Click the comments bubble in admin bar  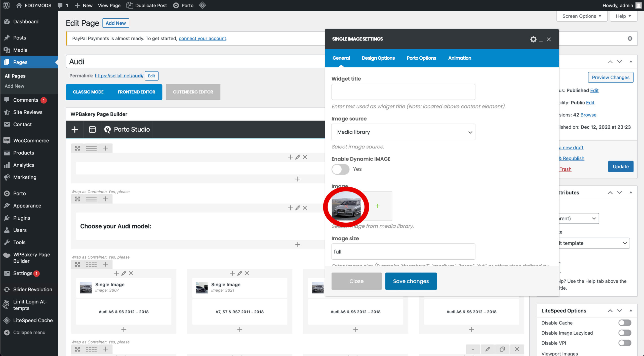click(63, 5)
